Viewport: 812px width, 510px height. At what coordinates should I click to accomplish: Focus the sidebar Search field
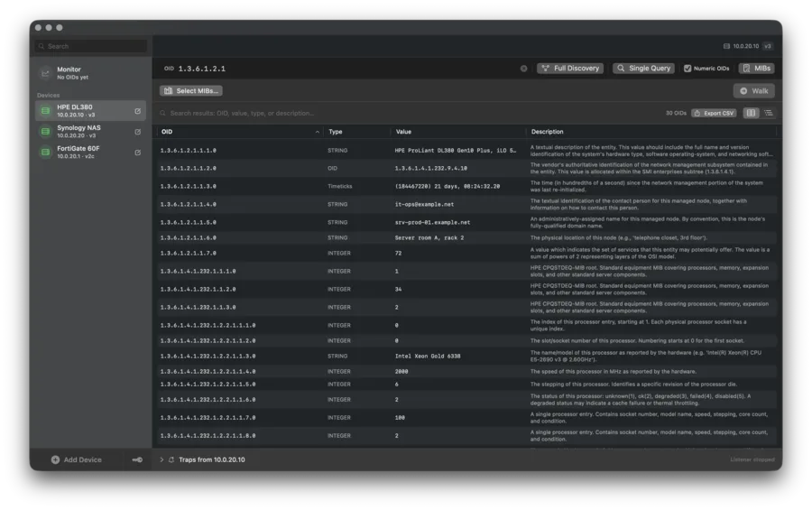(90, 46)
